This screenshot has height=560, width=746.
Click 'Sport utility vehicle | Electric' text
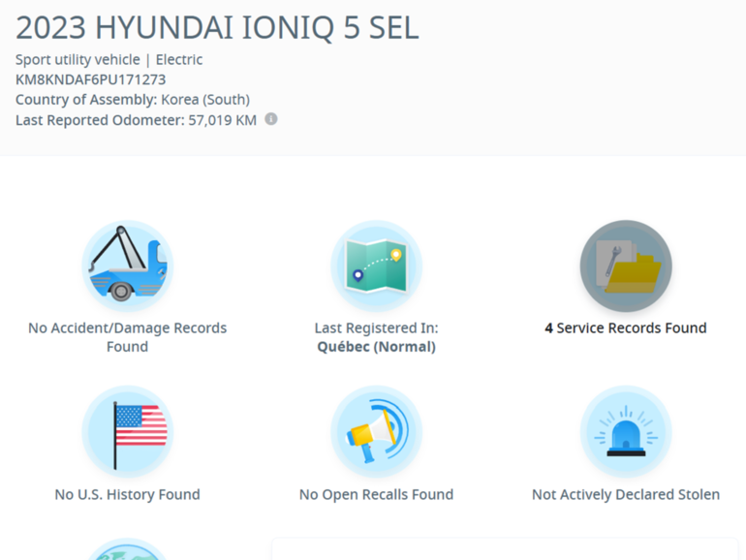pos(109,59)
